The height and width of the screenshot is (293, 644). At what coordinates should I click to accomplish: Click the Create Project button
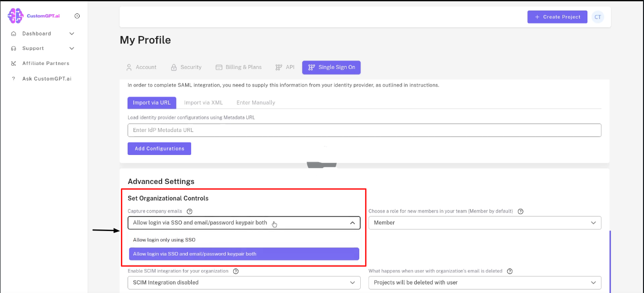point(557,16)
